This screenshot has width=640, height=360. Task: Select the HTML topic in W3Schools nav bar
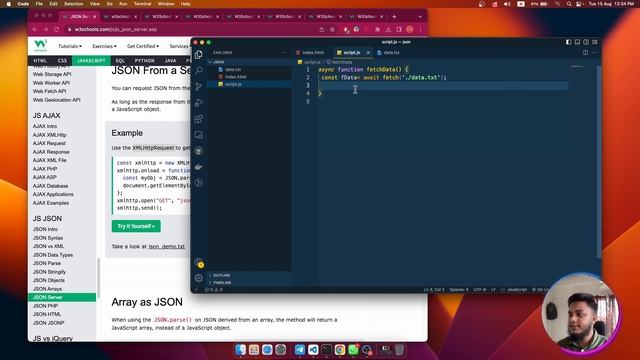pos(40,61)
